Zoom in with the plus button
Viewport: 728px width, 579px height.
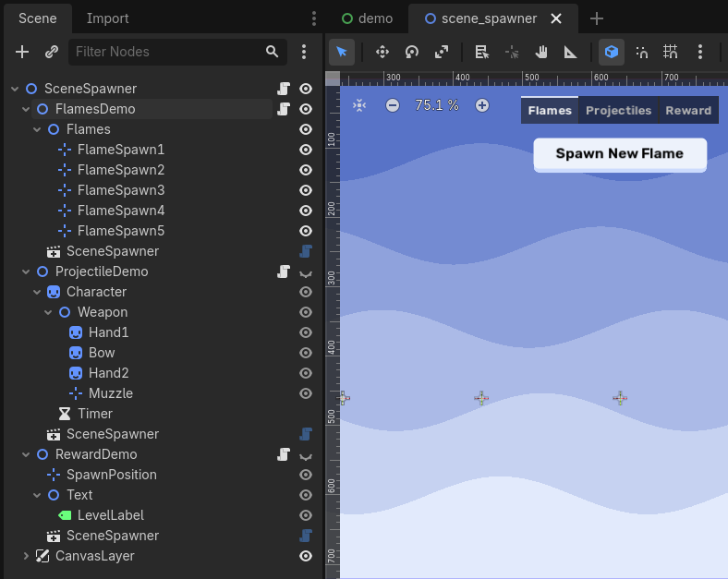[x=482, y=105]
